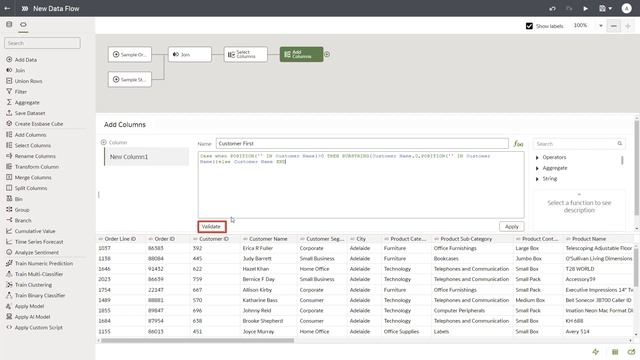Search functions in the right panel
Viewport: 640px width, 360px height.
579,144
